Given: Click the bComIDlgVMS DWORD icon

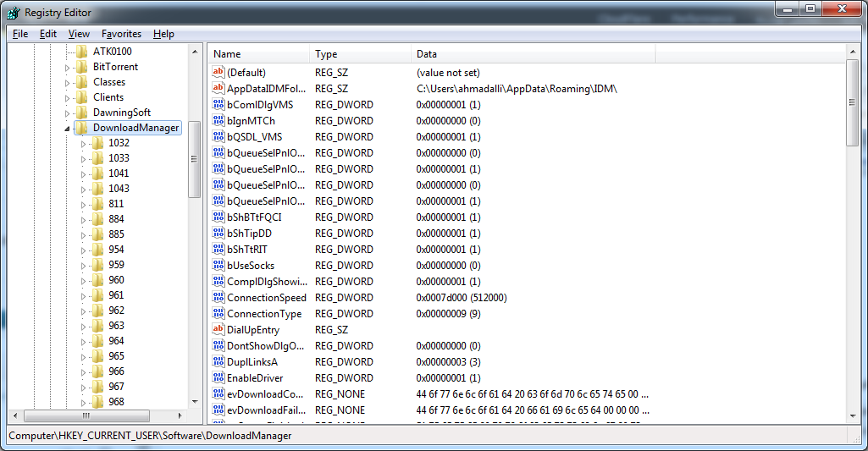Looking at the screenshot, I should click(218, 104).
